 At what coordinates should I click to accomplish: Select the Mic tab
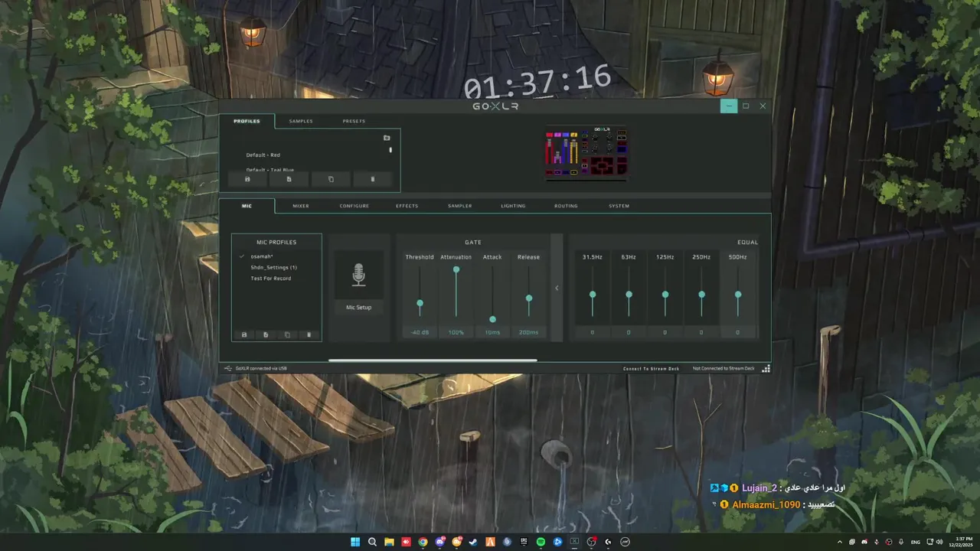[x=247, y=206]
